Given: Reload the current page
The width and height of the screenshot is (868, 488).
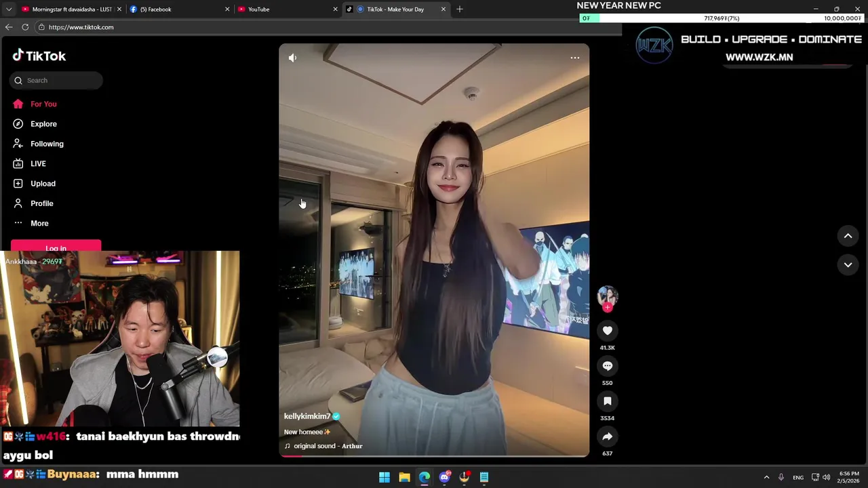Looking at the screenshot, I should [x=25, y=27].
